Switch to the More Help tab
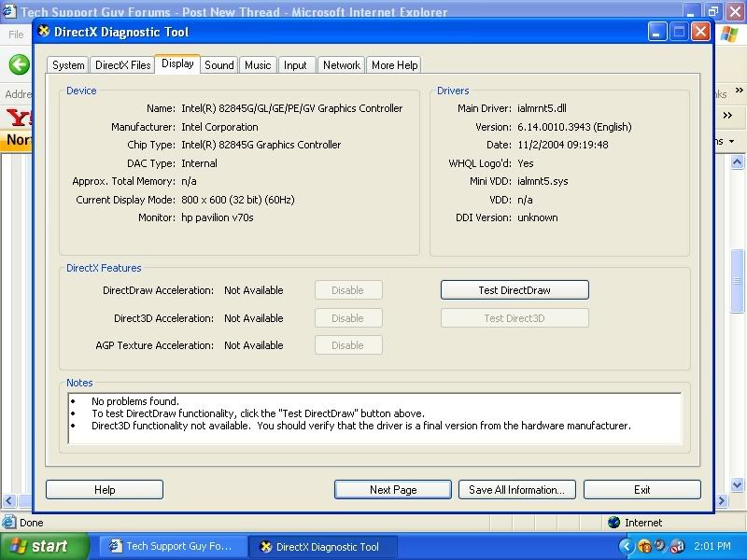 point(394,65)
